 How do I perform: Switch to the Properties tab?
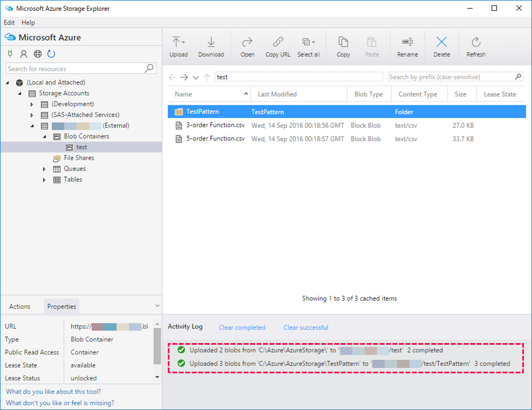click(x=62, y=306)
